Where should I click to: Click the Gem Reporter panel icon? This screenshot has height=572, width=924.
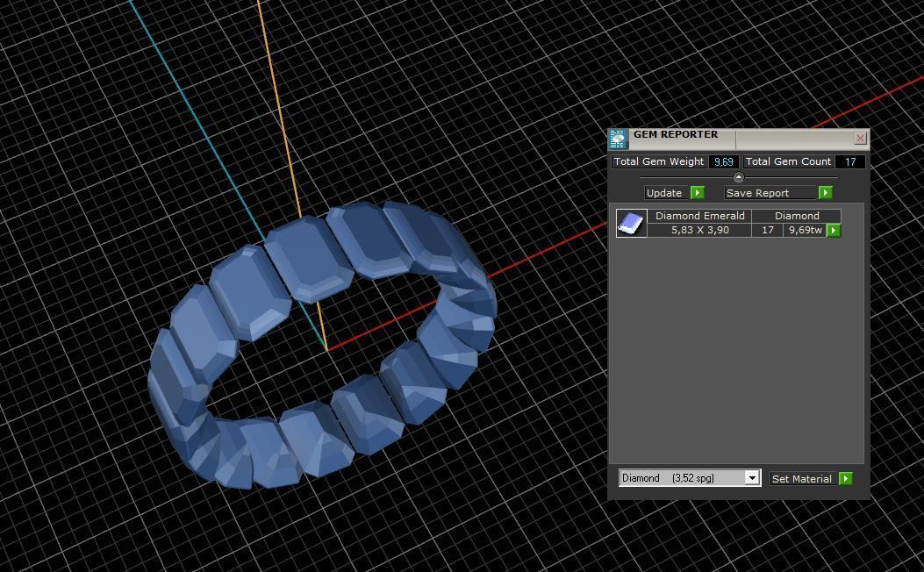click(618, 139)
